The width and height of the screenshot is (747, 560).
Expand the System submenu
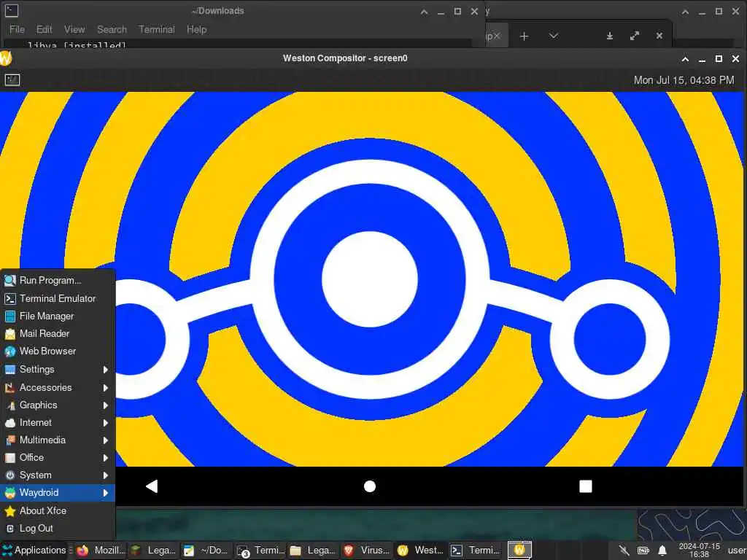58,475
